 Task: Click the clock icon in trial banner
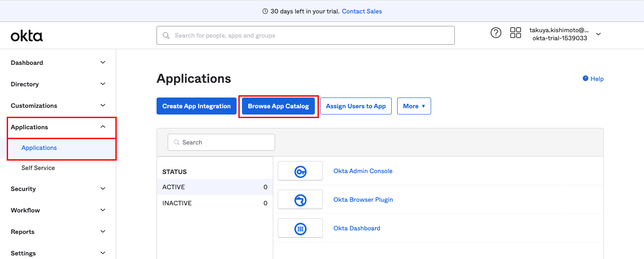pos(265,11)
